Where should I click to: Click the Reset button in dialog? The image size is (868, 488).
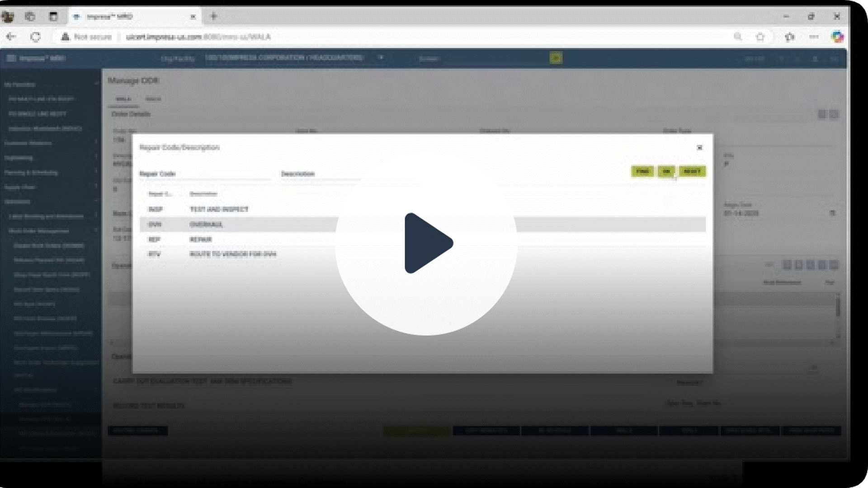[692, 171]
